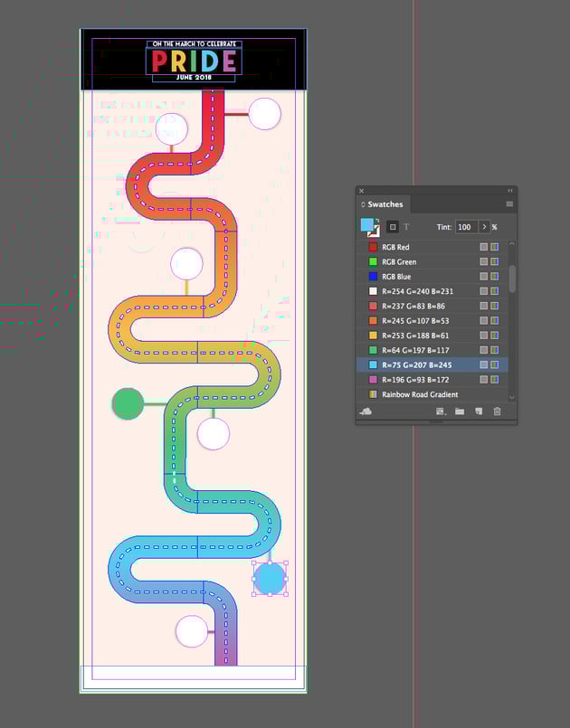Viewport: 570px width, 728px height.
Task: Collapse the Swatches panel with double-arrow icon
Action: point(510,190)
